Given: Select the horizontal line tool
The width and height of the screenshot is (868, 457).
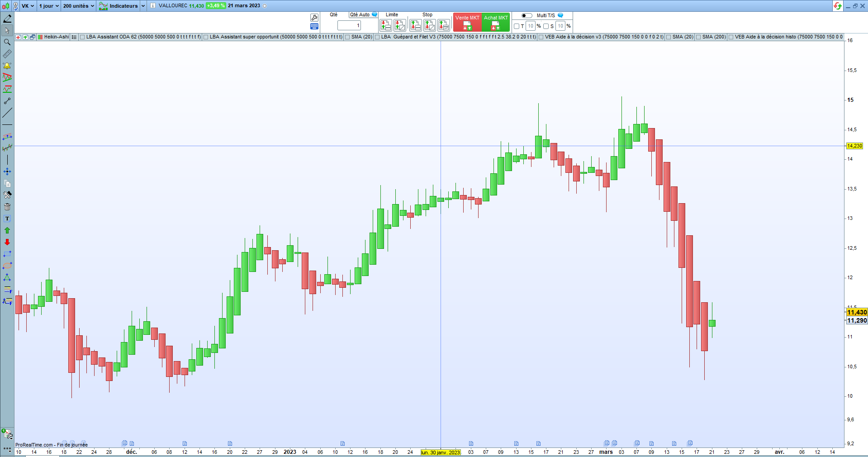Looking at the screenshot, I should (7, 124).
